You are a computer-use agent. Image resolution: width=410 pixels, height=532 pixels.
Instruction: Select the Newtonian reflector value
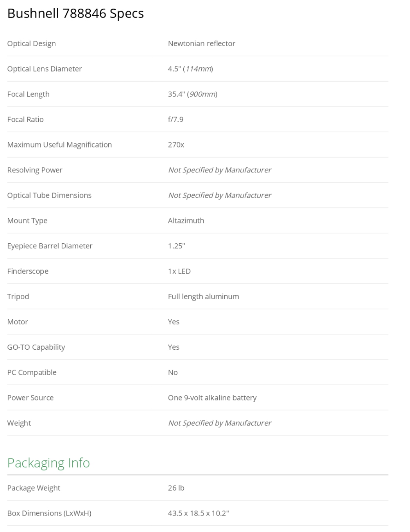pos(201,43)
